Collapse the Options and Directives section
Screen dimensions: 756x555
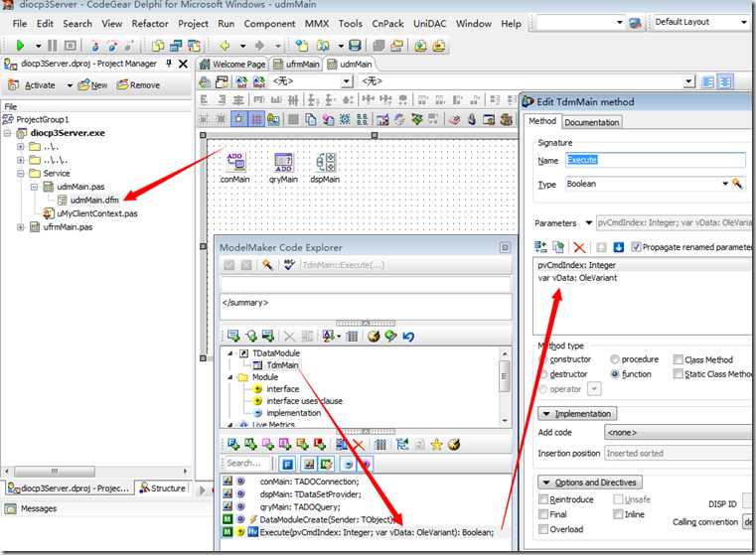(x=590, y=483)
